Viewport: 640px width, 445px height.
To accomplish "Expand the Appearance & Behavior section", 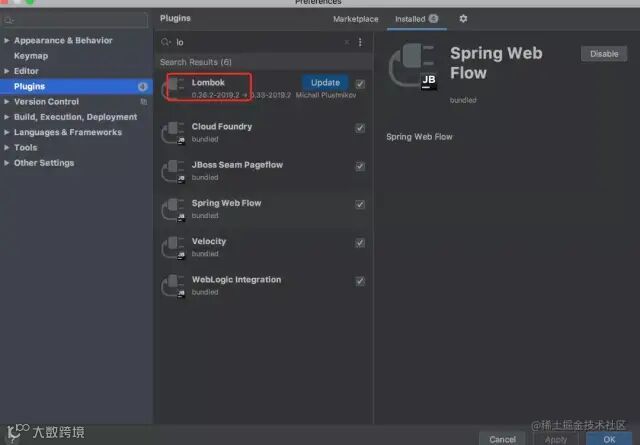I will coord(7,40).
